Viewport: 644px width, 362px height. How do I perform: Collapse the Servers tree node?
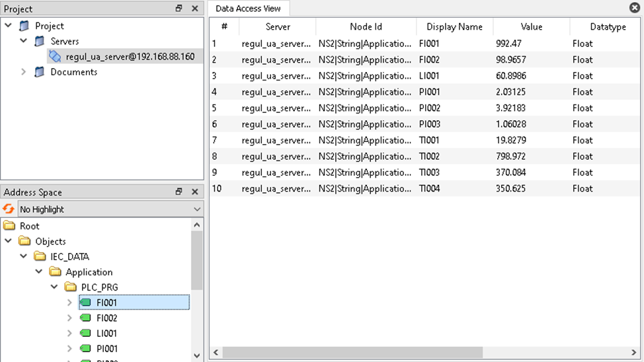24,41
